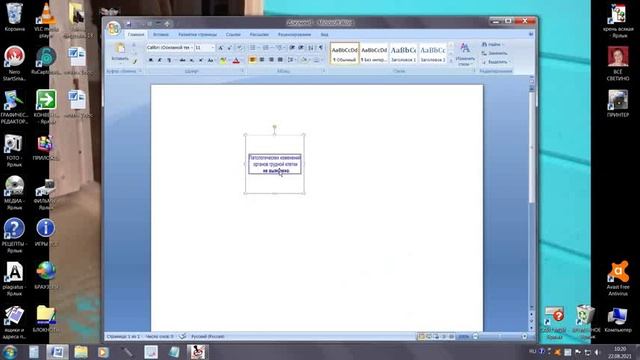Switch to the Главная ribbon tab
The width and height of the screenshot is (640, 360).
136,35
